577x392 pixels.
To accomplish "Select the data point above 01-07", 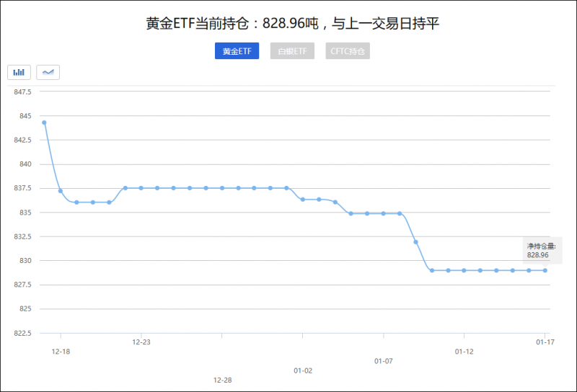I will (383, 213).
